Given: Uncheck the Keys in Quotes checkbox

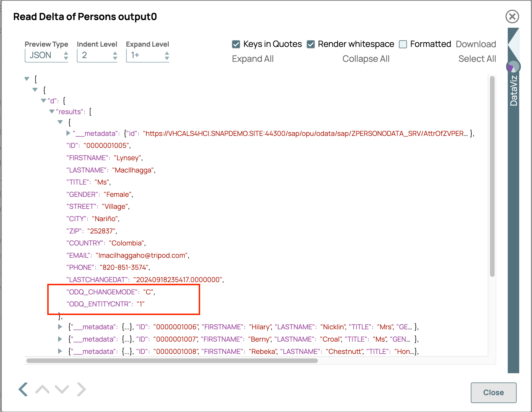Looking at the screenshot, I should pyautogui.click(x=236, y=44).
